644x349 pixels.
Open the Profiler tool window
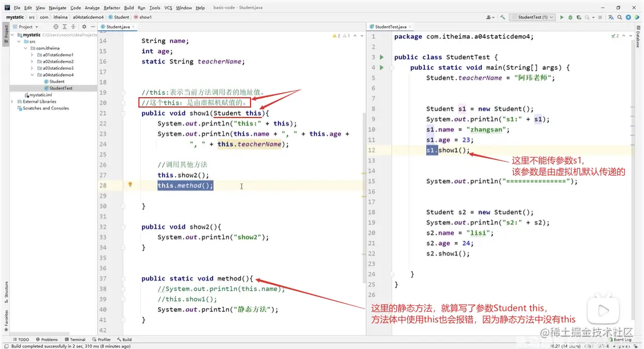(102, 340)
